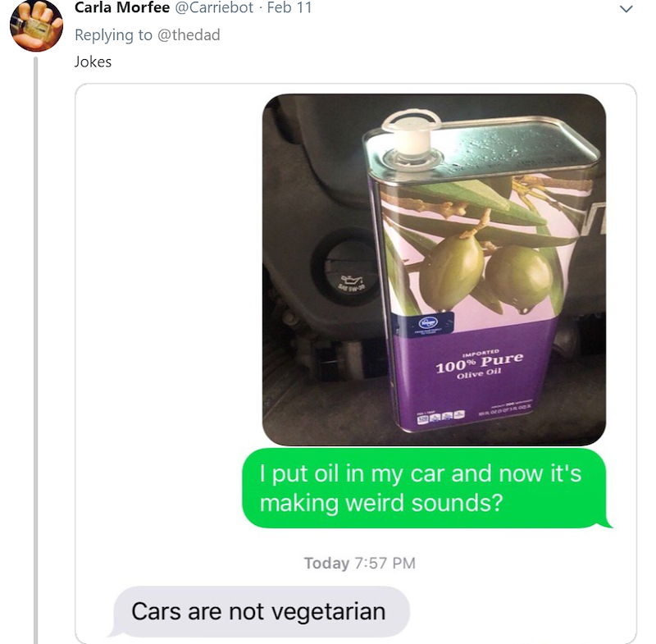This screenshot has width=656, height=644.
Task: Open the Feb 11 tweet timestamp
Action: tap(289, 7)
